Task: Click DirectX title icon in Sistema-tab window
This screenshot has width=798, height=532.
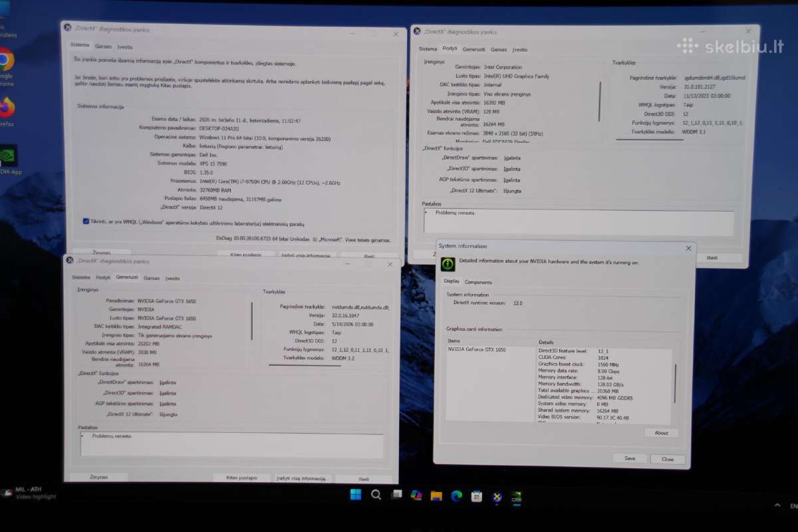Action: click(67, 28)
